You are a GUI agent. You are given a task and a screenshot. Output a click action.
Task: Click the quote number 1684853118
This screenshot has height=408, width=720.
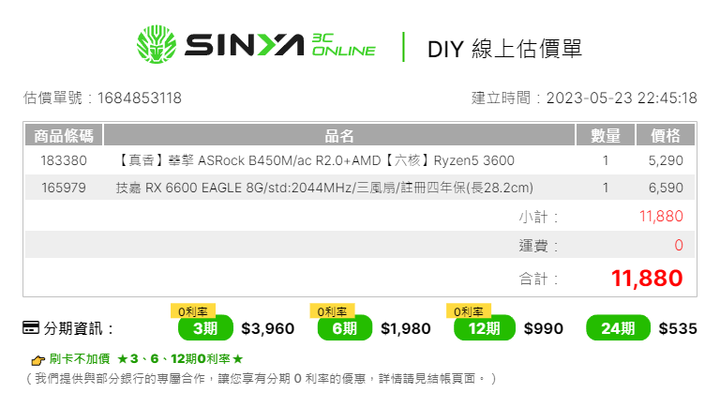coord(140,98)
